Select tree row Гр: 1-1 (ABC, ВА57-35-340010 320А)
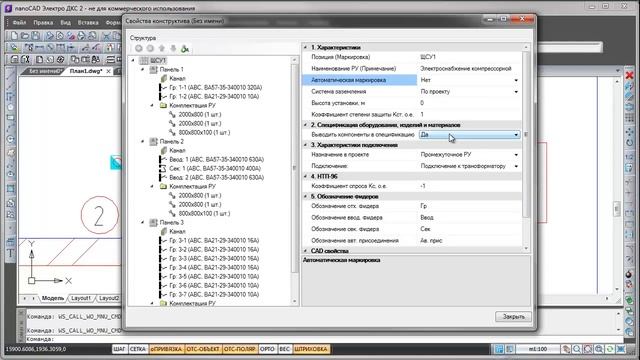The height and width of the screenshot is (360, 640). click(216, 87)
